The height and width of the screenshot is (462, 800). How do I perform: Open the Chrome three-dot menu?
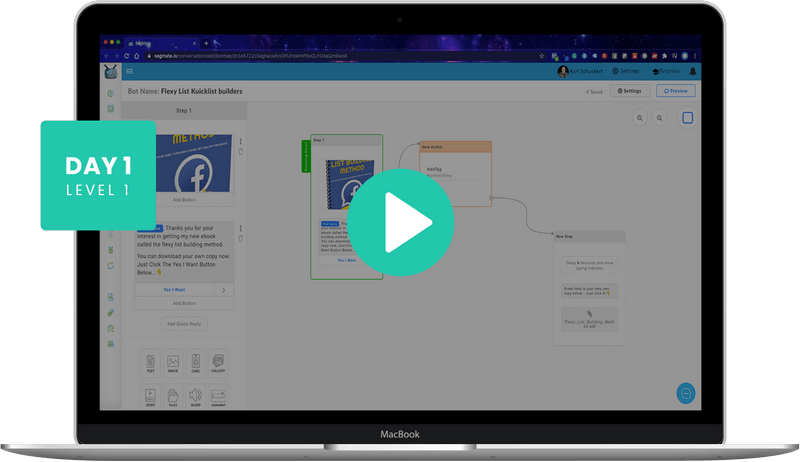(x=694, y=56)
